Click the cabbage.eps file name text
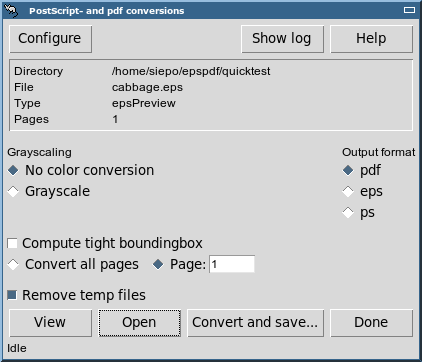Image resolution: width=422 pixels, height=362 pixels. point(147,87)
